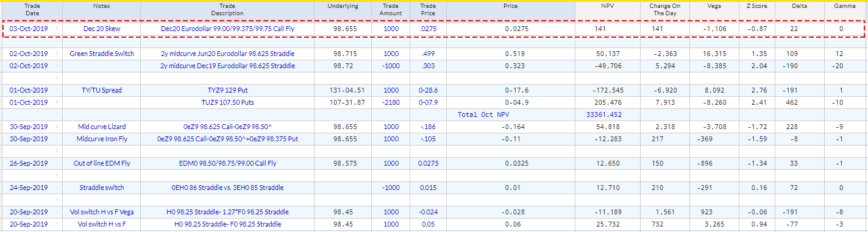
Task: Click 'EDM0 98.50/98.75/99.00 Call Fly' description
Action: click(x=227, y=163)
